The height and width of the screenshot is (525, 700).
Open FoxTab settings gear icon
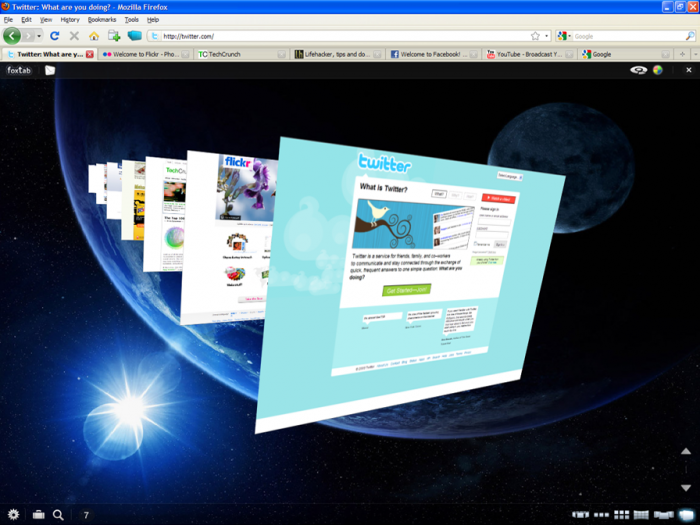(13, 514)
